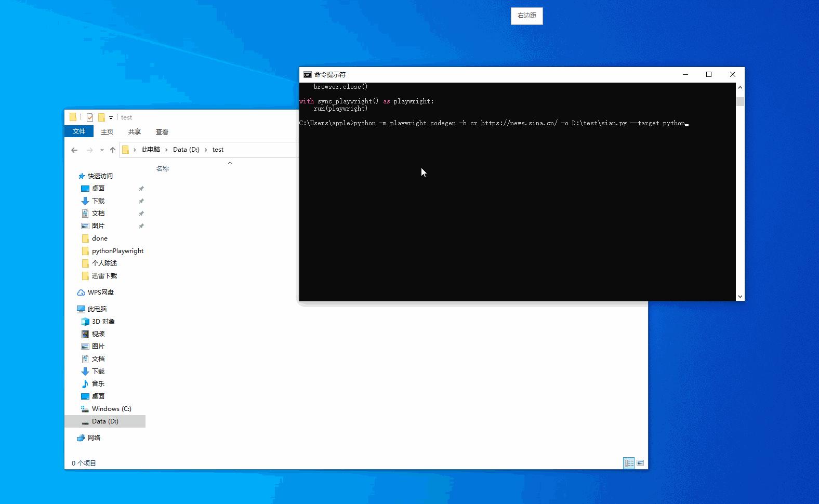Select 快速访问 in navigation pane
The width and height of the screenshot is (819, 504).
[x=100, y=176]
